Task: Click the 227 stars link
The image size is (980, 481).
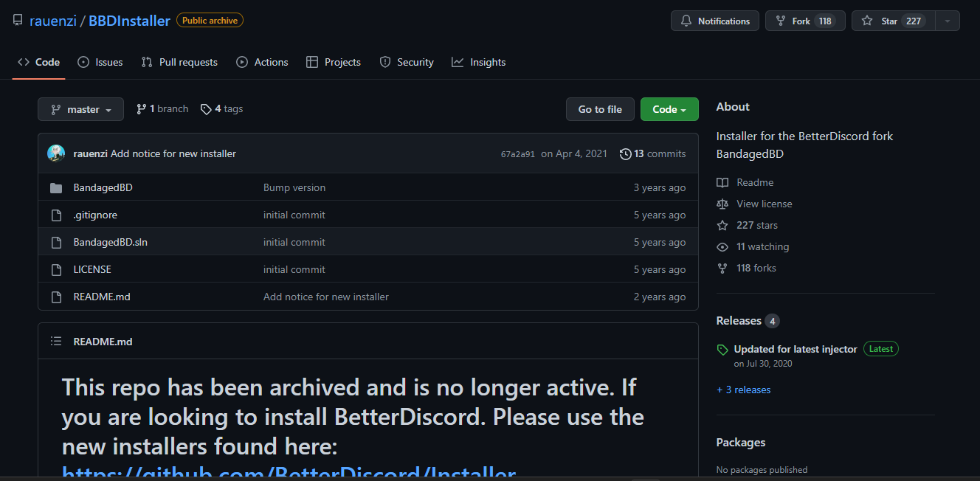Action: click(x=747, y=225)
